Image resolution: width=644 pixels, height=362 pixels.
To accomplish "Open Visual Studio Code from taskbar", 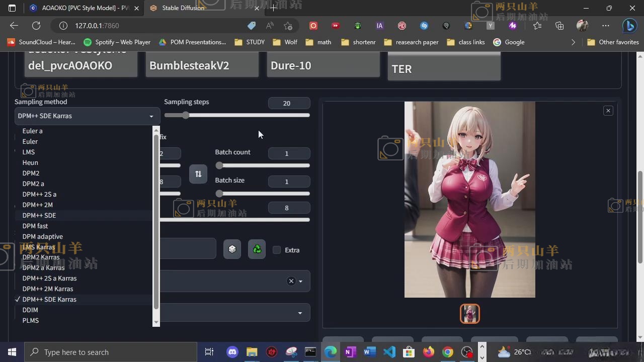I will click(x=389, y=352).
